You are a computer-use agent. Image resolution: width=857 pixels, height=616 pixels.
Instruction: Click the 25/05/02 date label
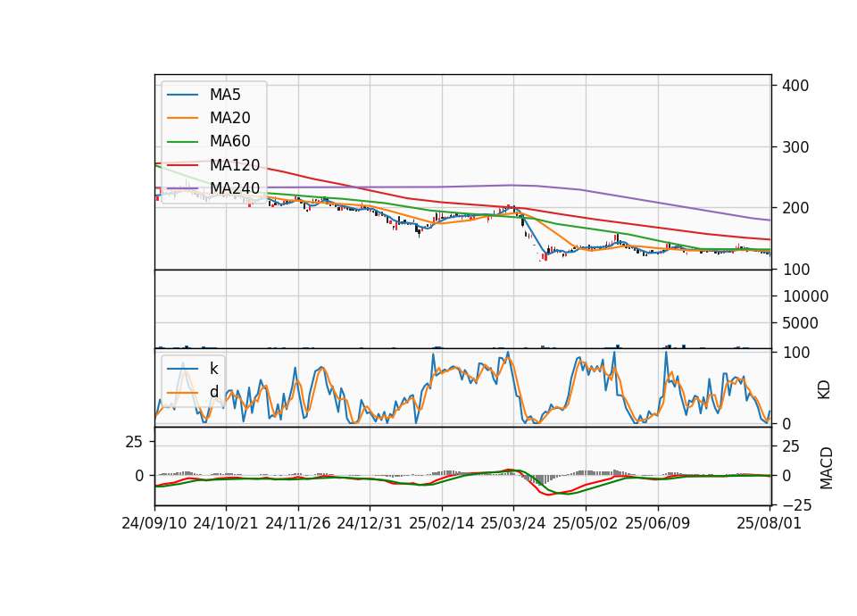click(x=586, y=523)
